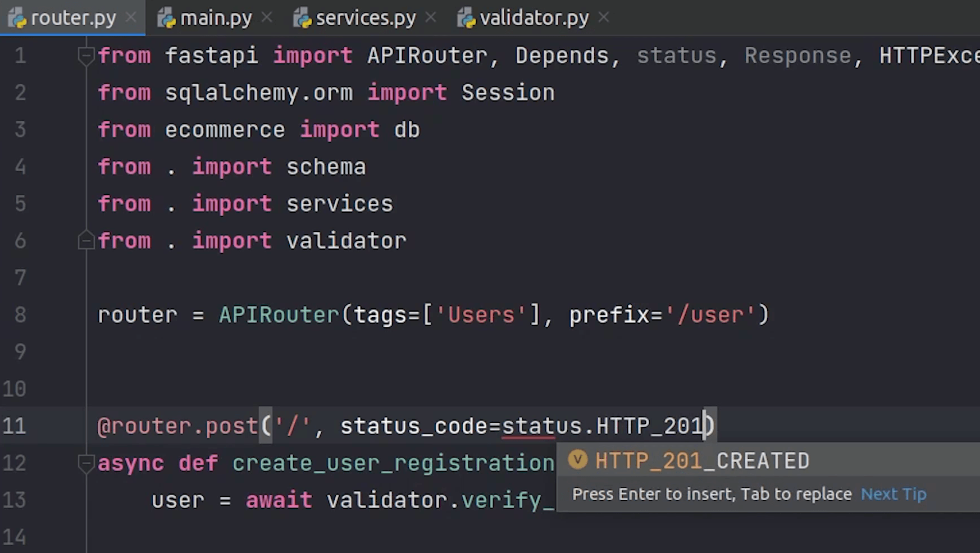Click the underlined status reference on line 11

click(x=541, y=426)
